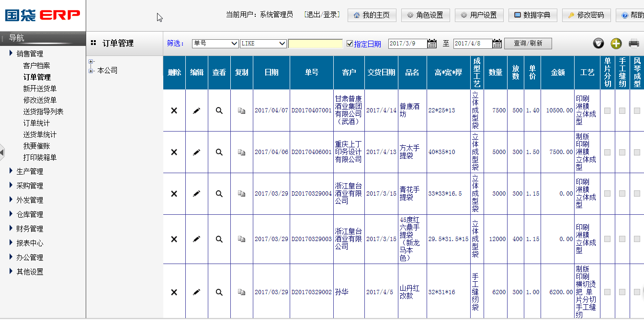Open calendar picker for start date 2017/3/9
The height and width of the screenshot is (320, 644).
(432, 44)
